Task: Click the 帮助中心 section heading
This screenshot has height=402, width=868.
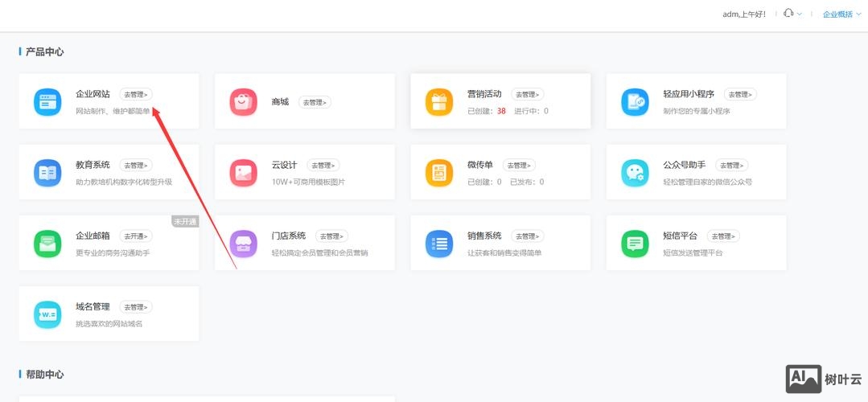Action: click(44, 375)
